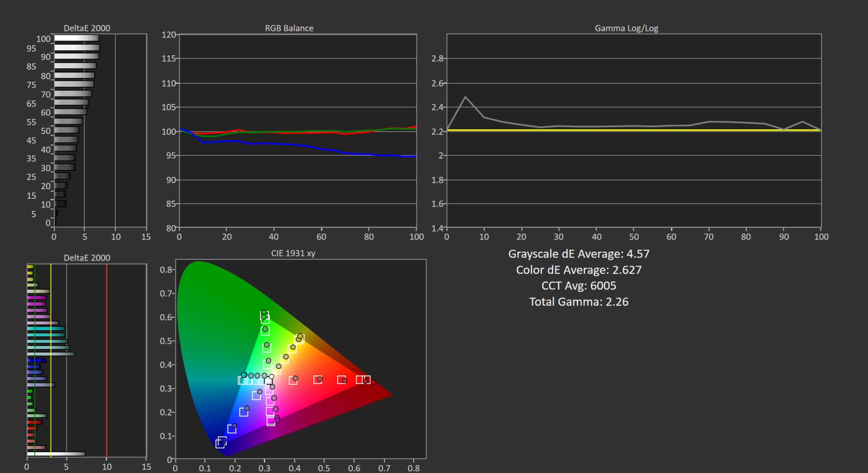Click the topmost green measured dot in CIE diagram
868x473 pixels.
264,312
